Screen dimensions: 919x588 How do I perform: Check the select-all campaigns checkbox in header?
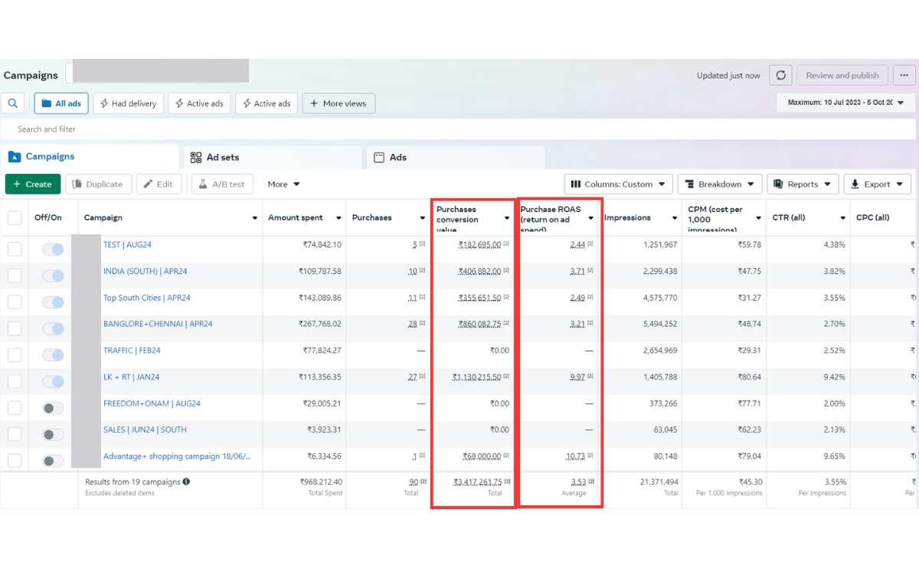(15, 218)
